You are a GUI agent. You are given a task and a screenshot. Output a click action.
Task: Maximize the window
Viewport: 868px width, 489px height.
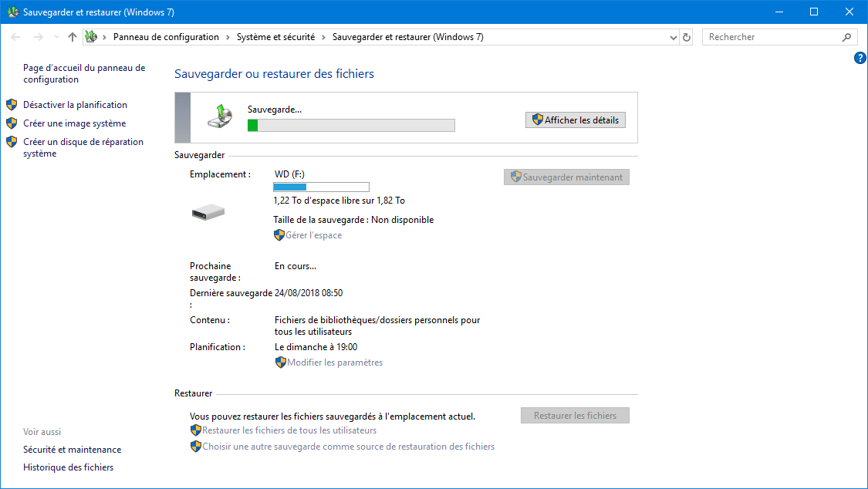[x=814, y=12]
